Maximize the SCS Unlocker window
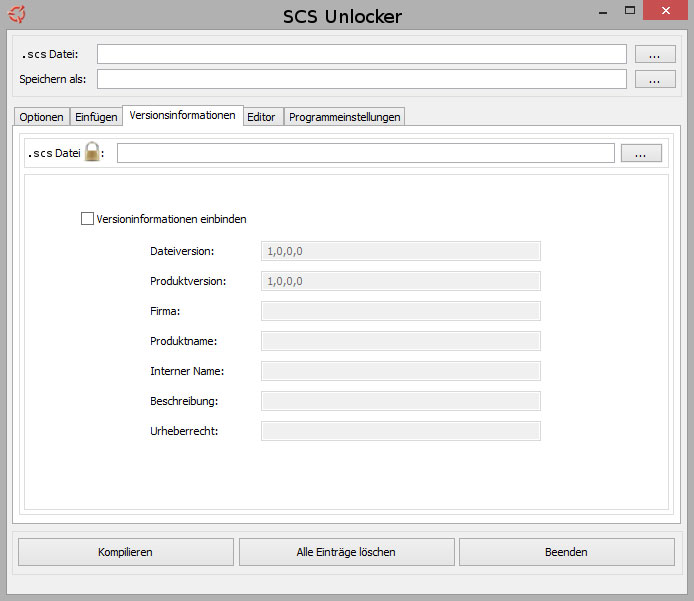 point(629,10)
